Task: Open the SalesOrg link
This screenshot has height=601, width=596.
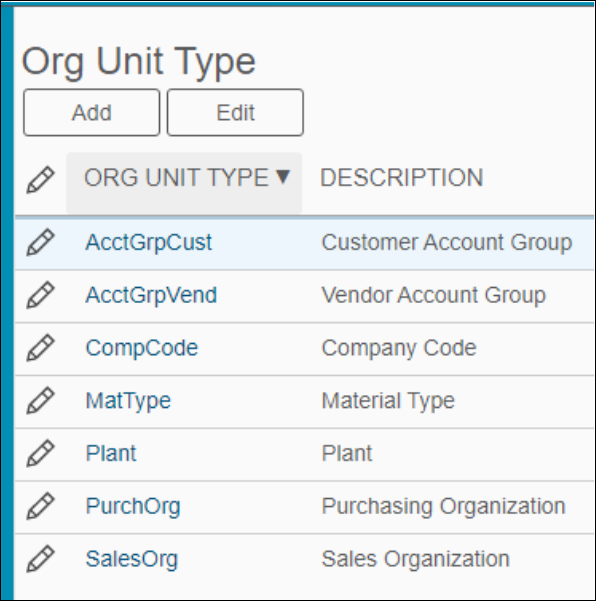Action: point(132,559)
